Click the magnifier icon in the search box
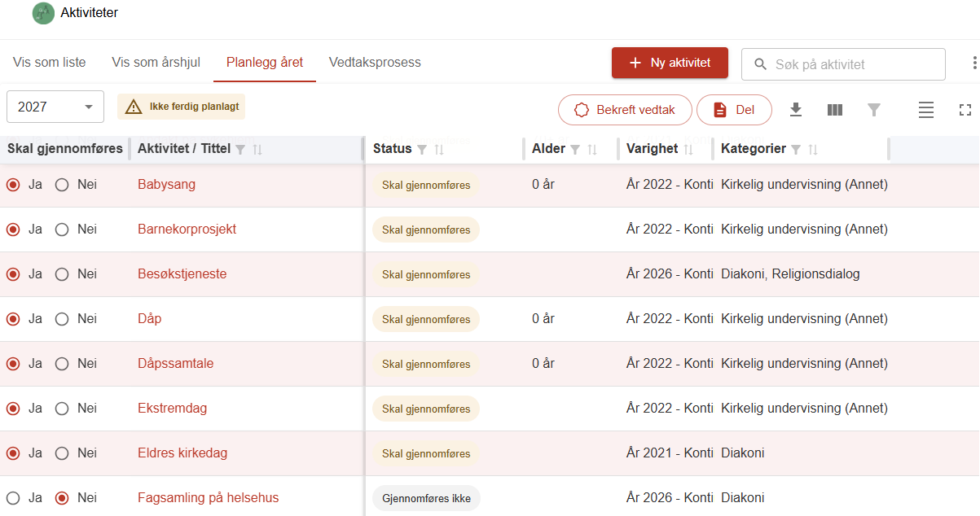 761,64
